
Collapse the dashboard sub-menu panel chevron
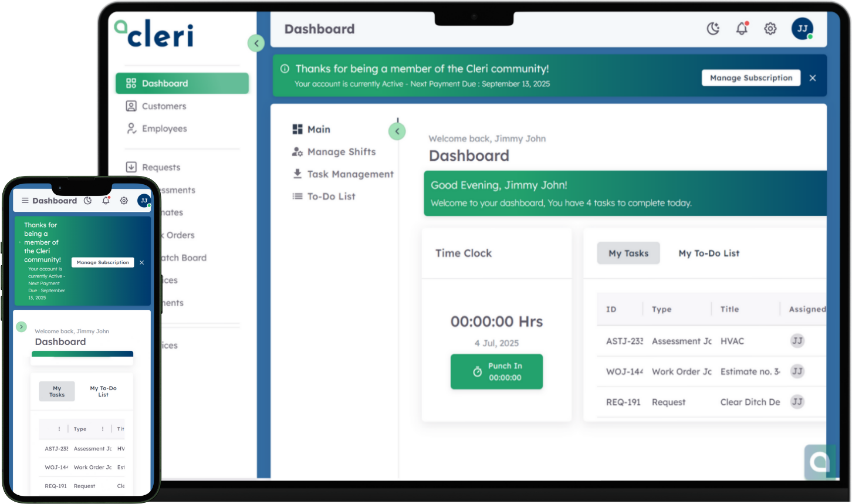(x=397, y=131)
